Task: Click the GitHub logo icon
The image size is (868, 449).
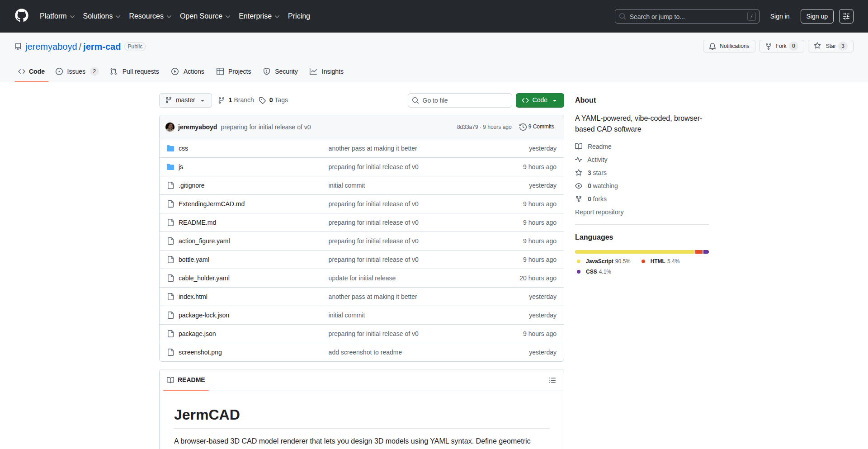Action: point(22,16)
